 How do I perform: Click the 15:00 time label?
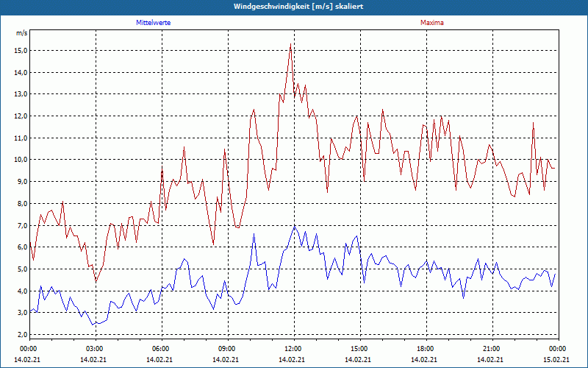tap(360, 349)
